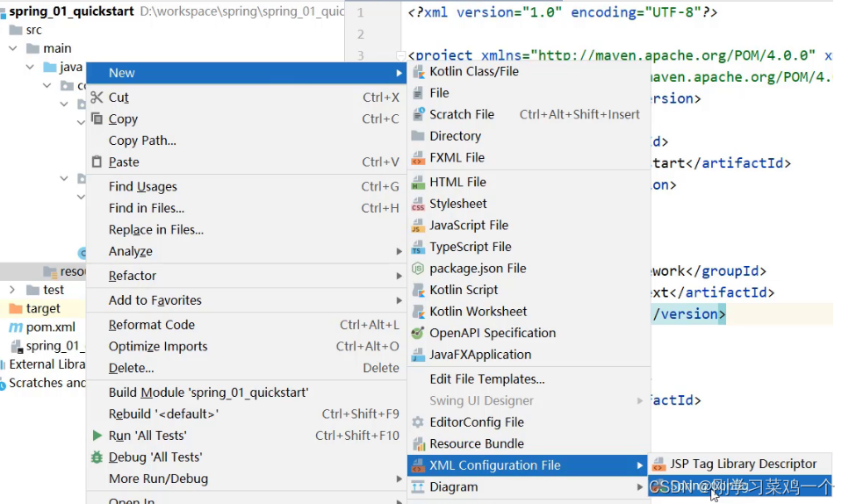Click the JSP Tag Library Descriptor icon

point(658,464)
